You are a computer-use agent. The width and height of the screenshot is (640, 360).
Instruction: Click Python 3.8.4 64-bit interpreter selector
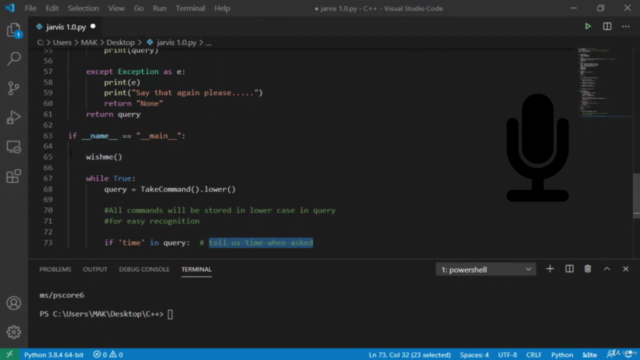coord(53,355)
